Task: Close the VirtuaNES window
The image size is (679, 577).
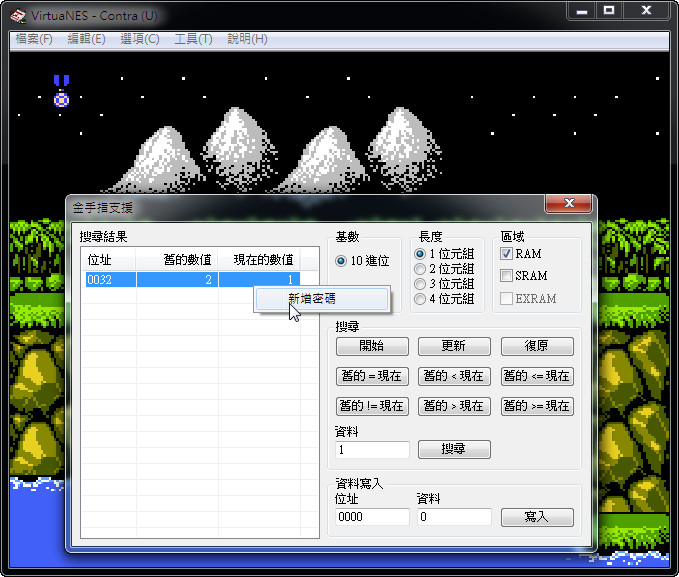Action: point(646,11)
